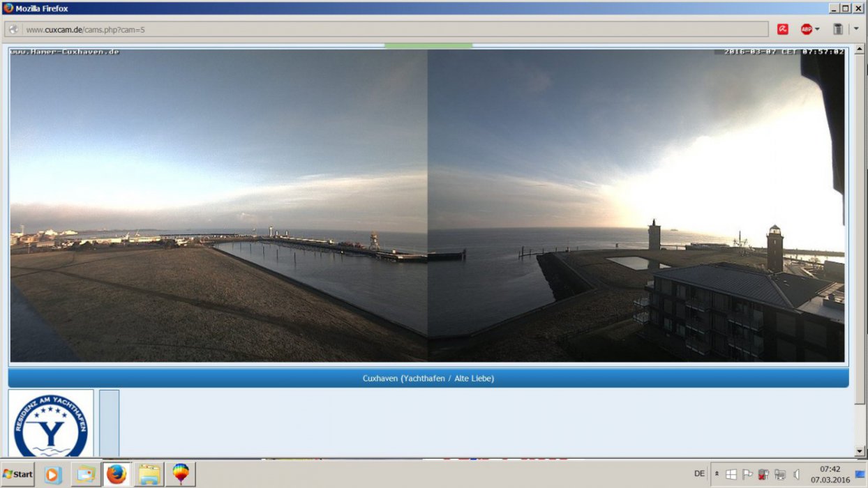This screenshot has width=868, height=488.
Task: Open Windows Explorer folder from taskbar
Action: (x=149, y=474)
